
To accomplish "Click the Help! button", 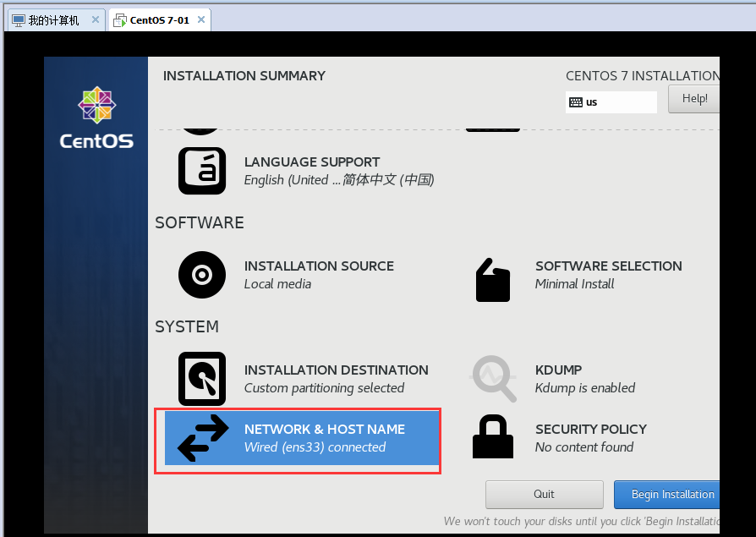I will [693, 99].
